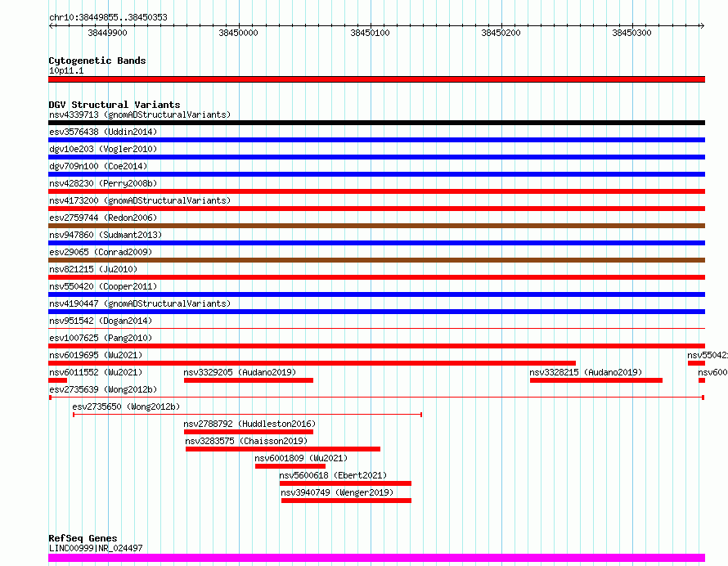728x566 pixels.
Task: Click the red nsv5600618 Ebert2021 bar
Action: tap(345, 483)
